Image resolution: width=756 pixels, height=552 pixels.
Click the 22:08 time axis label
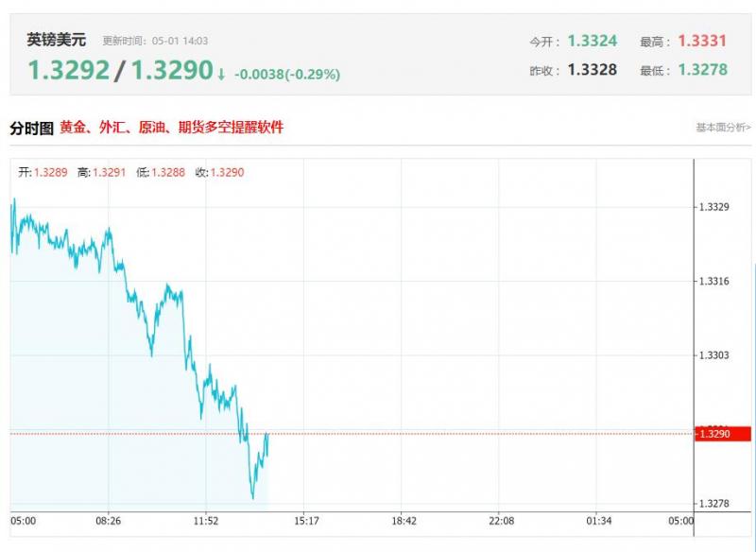[x=501, y=521]
